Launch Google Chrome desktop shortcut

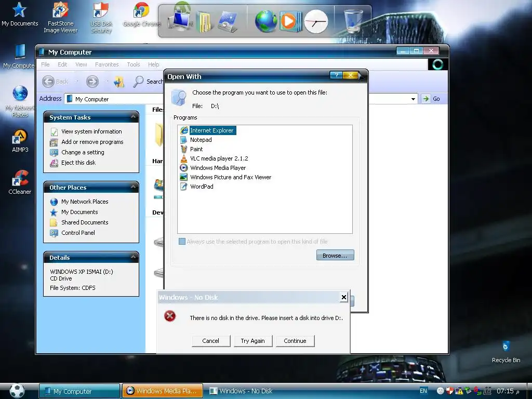[x=141, y=14]
